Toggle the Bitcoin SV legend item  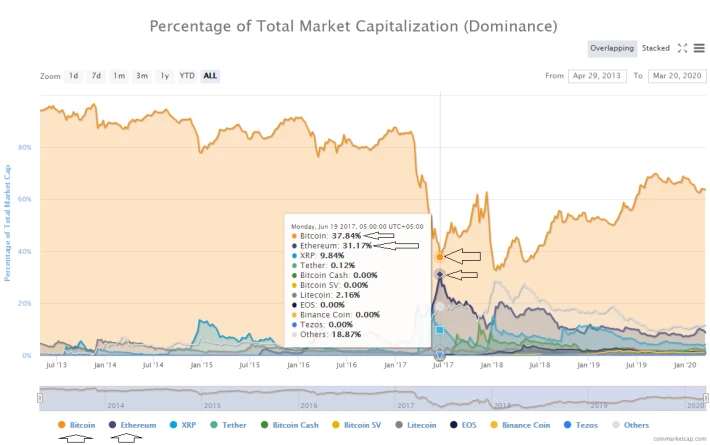click(x=356, y=425)
